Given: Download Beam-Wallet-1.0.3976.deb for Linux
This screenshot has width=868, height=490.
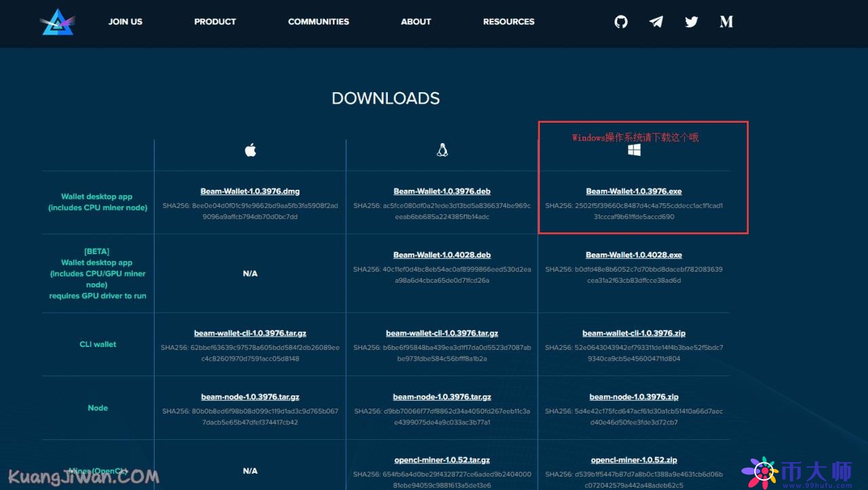Looking at the screenshot, I should (442, 190).
